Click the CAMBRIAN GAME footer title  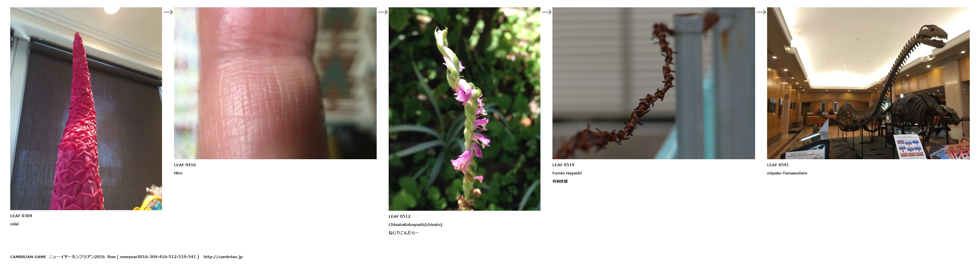pos(28,257)
